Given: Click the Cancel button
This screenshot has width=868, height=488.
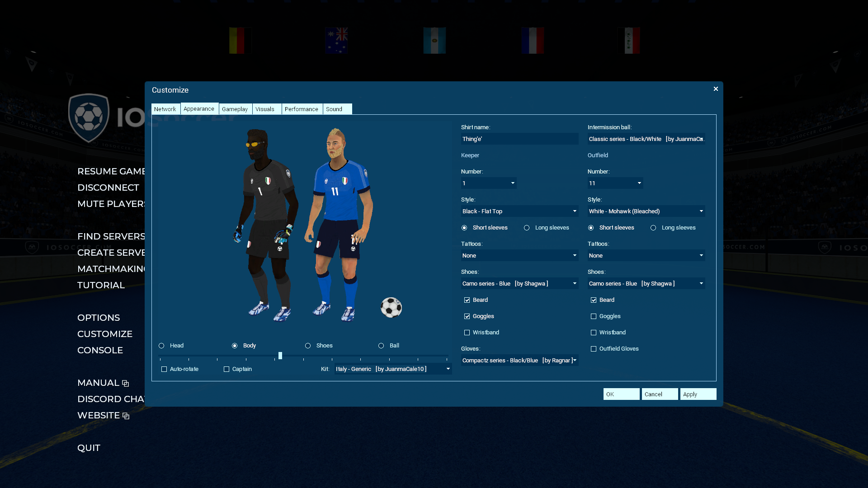Looking at the screenshot, I should pos(660,394).
